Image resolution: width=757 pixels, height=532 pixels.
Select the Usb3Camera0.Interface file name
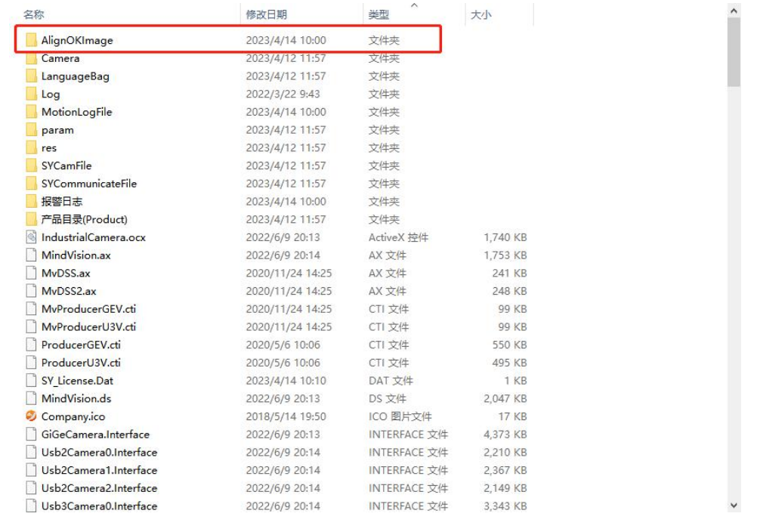(x=99, y=506)
